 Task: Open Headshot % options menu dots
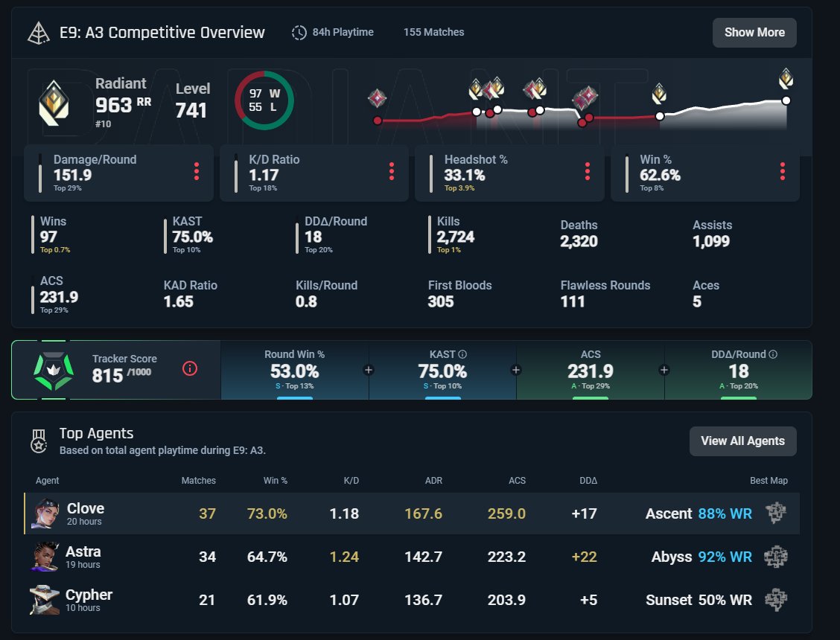pyautogui.click(x=587, y=171)
